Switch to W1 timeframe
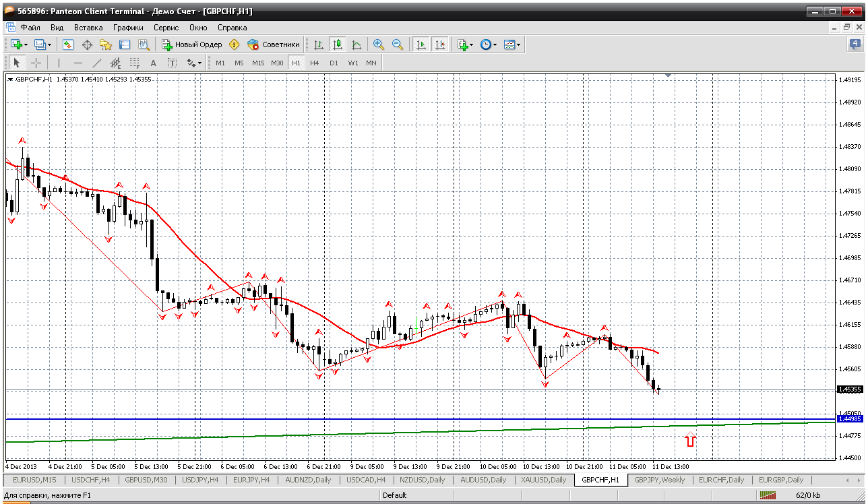The width and height of the screenshot is (868, 504). click(x=352, y=63)
